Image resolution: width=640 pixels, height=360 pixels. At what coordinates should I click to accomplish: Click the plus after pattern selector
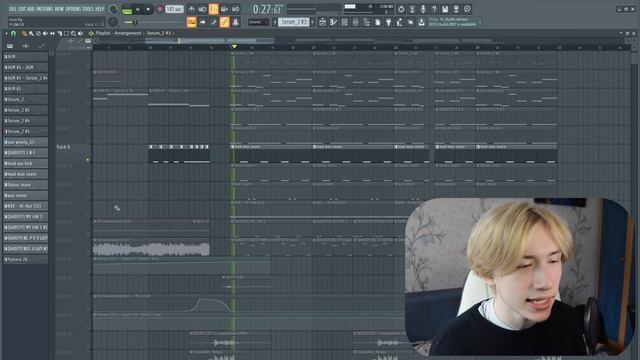pyautogui.click(x=313, y=22)
